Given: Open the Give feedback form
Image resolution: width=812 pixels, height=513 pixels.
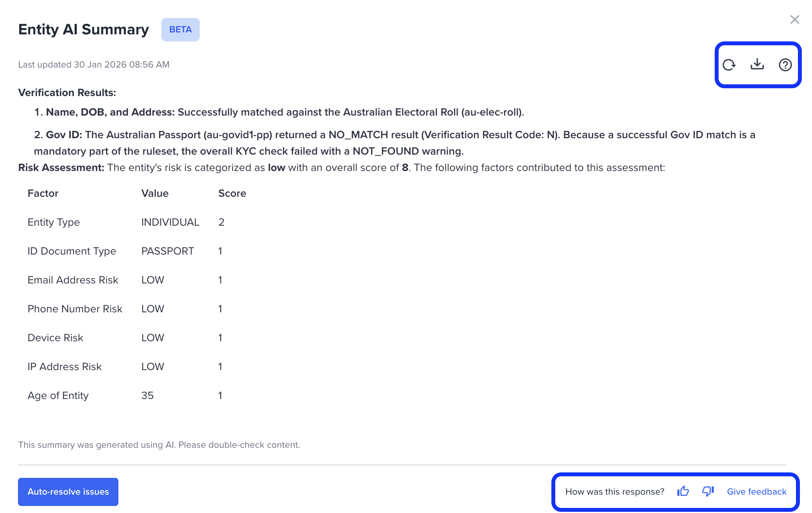Looking at the screenshot, I should click(x=757, y=491).
